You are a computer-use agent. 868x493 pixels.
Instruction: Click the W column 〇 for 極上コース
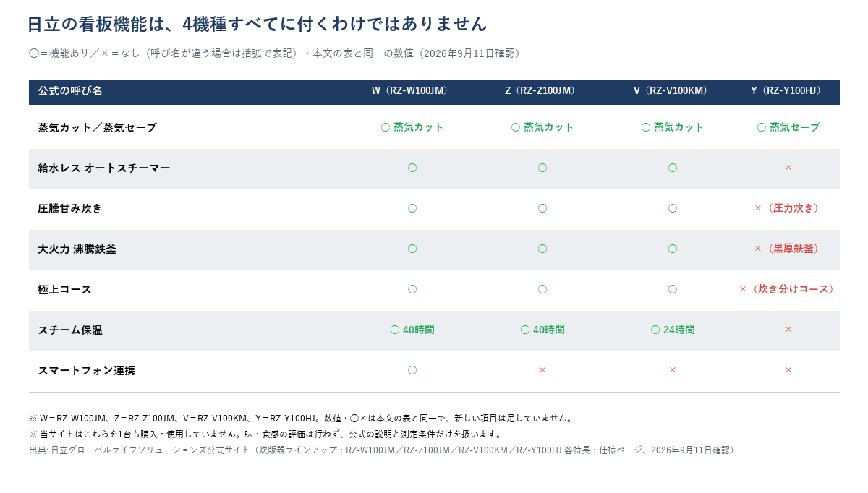pos(412,289)
